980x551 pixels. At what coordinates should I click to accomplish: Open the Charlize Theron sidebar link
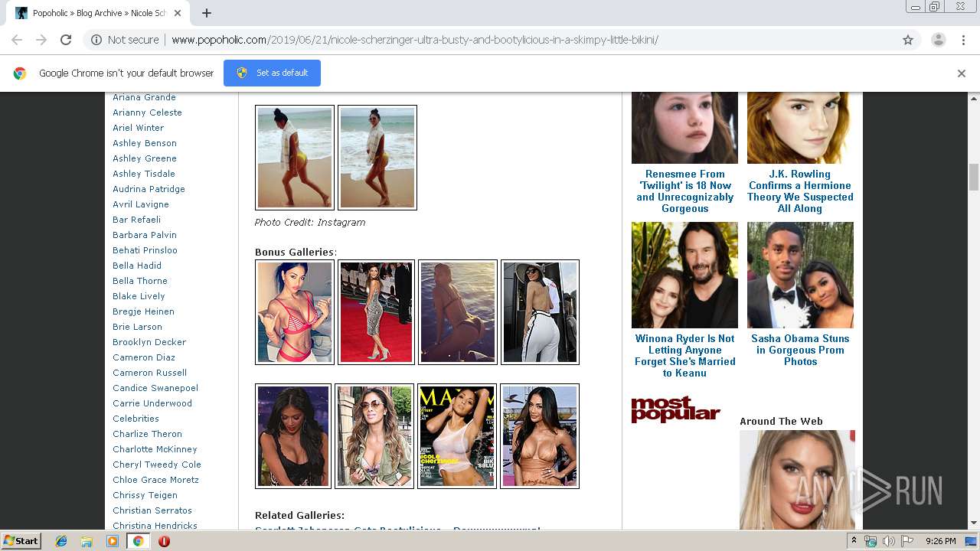pyautogui.click(x=148, y=434)
